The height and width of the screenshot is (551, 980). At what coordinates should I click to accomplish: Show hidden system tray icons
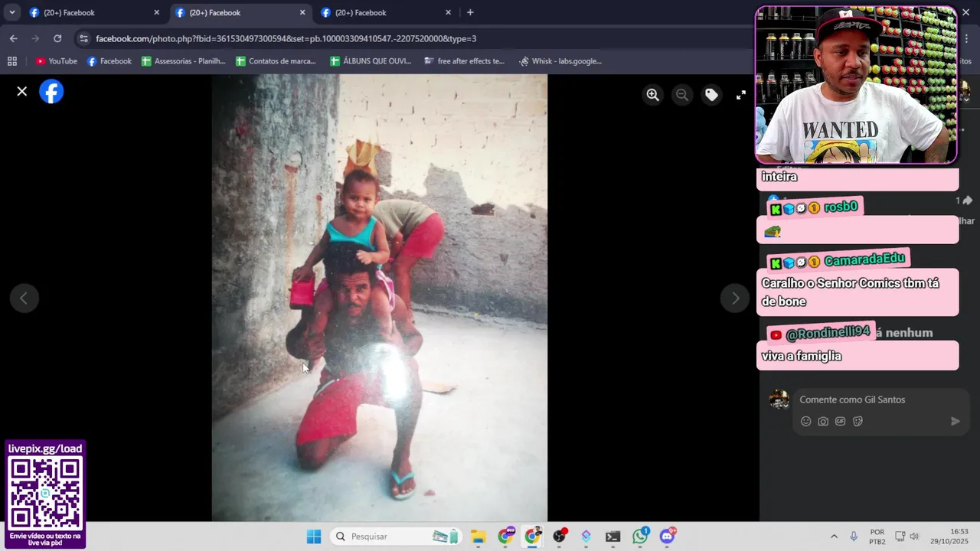pos(834,536)
